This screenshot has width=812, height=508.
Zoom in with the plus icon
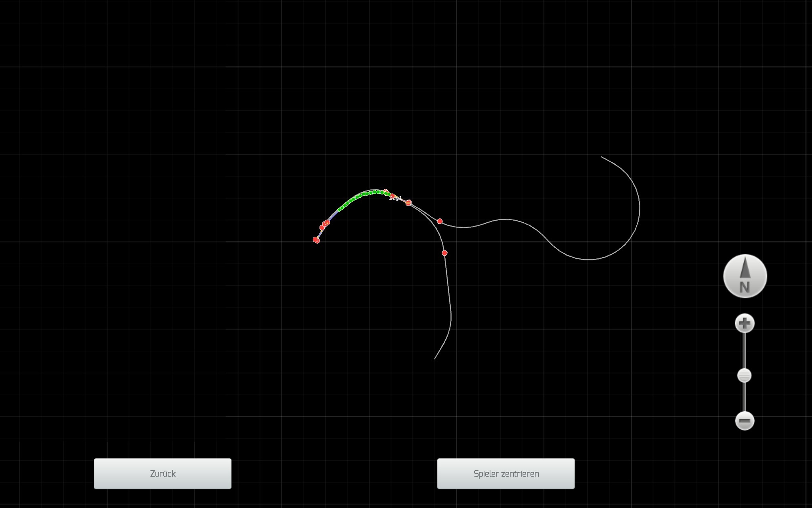[x=745, y=323]
